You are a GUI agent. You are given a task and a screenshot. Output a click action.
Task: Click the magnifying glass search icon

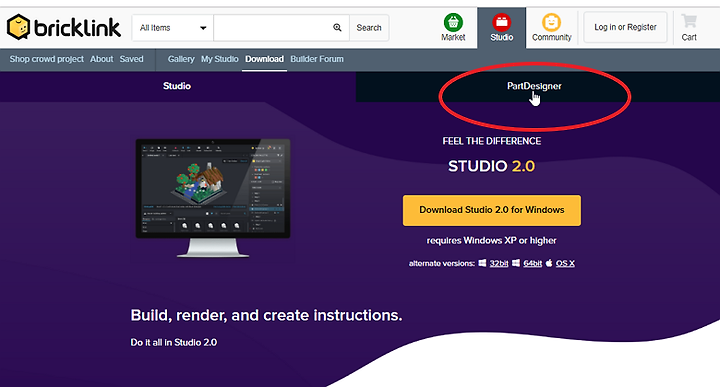338,28
